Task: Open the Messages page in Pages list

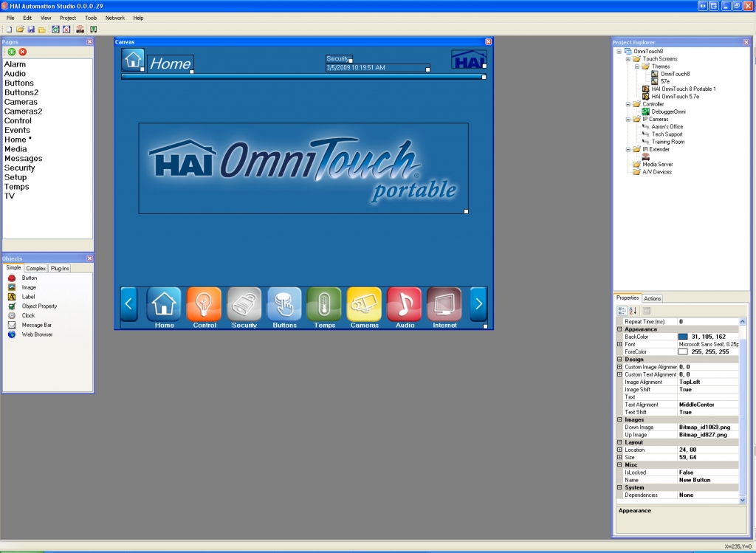Action: click(x=23, y=159)
